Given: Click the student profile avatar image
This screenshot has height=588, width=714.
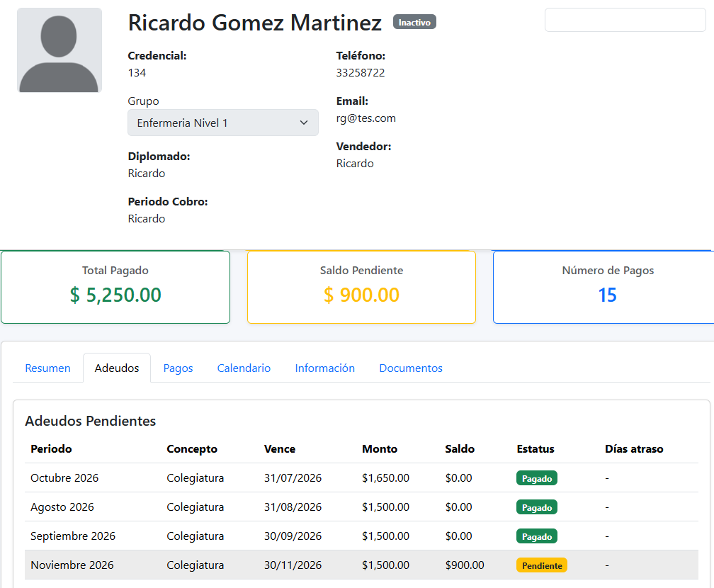Looking at the screenshot, I should [59, 50].
